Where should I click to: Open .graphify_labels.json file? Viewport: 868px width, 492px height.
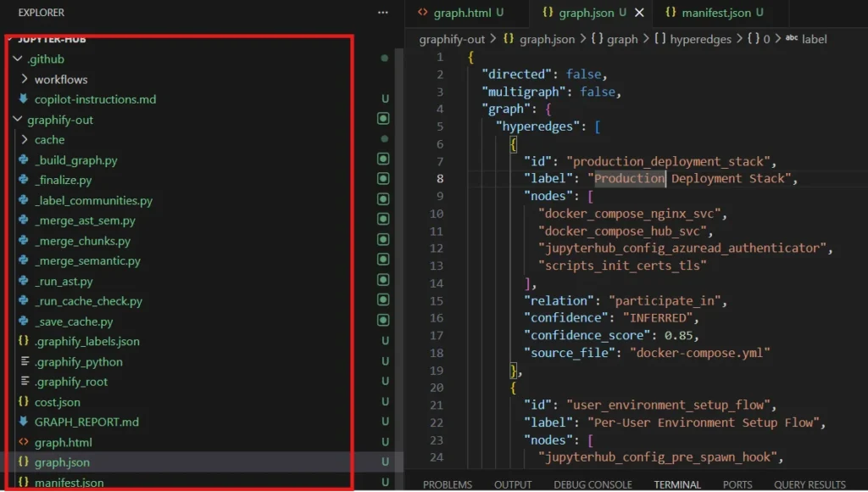(87, 341)
